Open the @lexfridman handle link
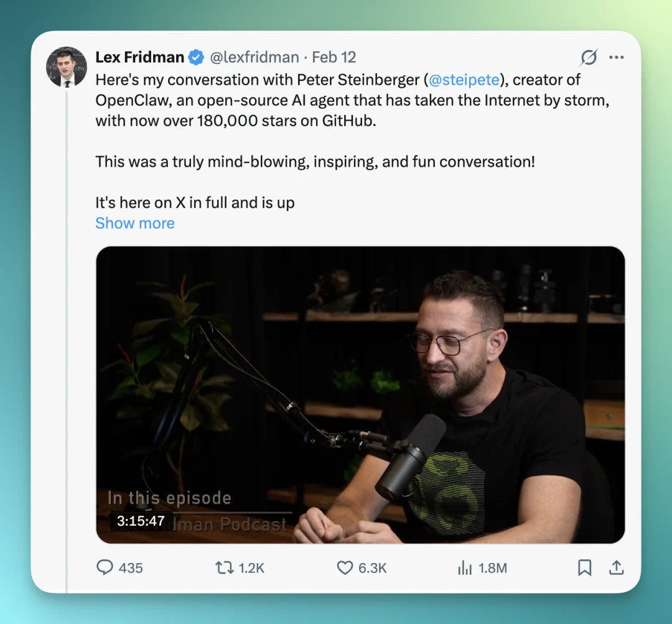This screenshot has width=672, height=624. pyautogui.click(x=254, y=58)
